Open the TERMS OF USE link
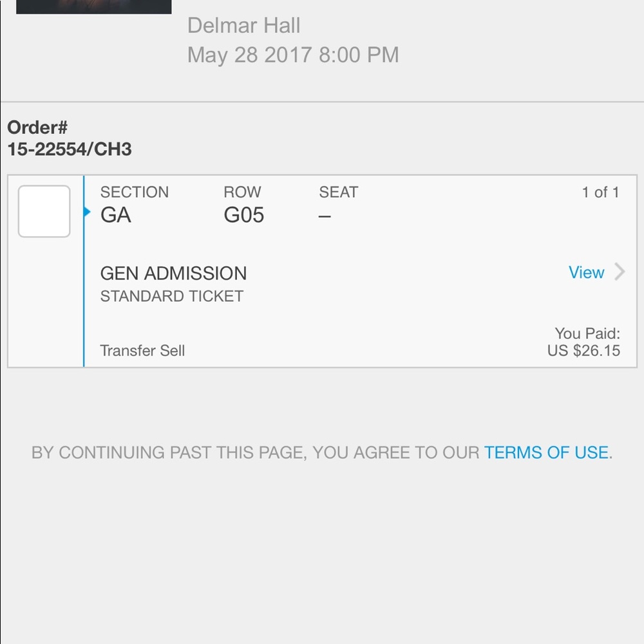644x644 pixels. tap(546, 452)
